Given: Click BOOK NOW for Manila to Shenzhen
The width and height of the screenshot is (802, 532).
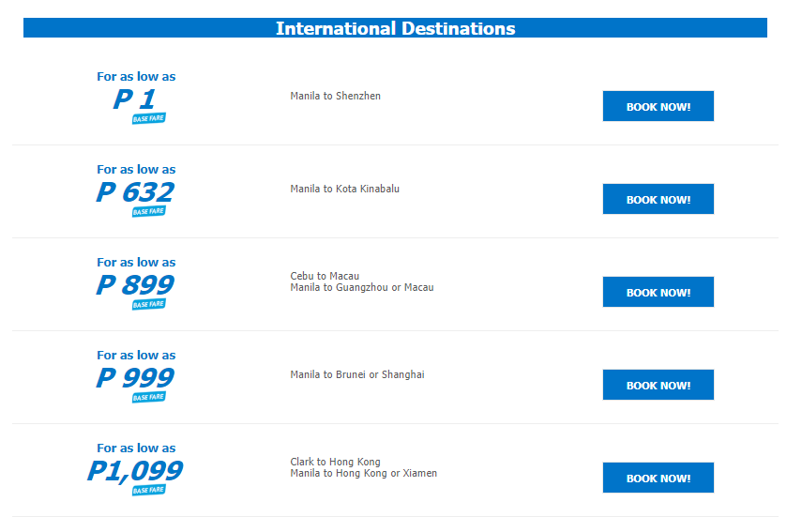Looking at the screenshot, I should [658, 106].
